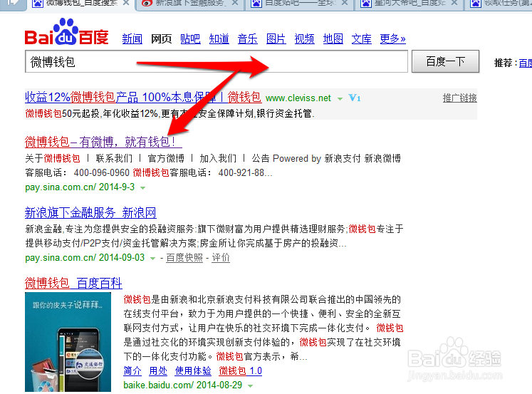Close the 星河大帝吧 browser tab
This screenshot has height=394, width=532.
click(x=454, y=3)
